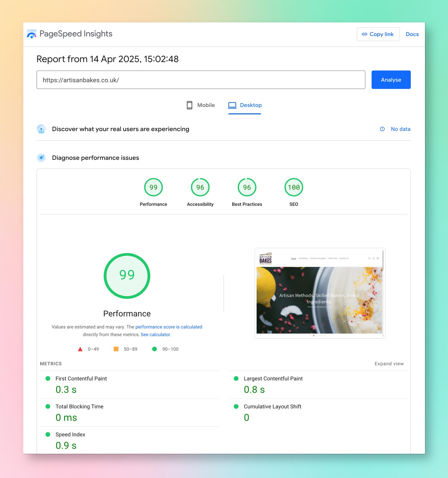Viewport: 448px width, 478px height.
Task: Click the large 99 Performance gauge
Action: (x=127, y=276)
